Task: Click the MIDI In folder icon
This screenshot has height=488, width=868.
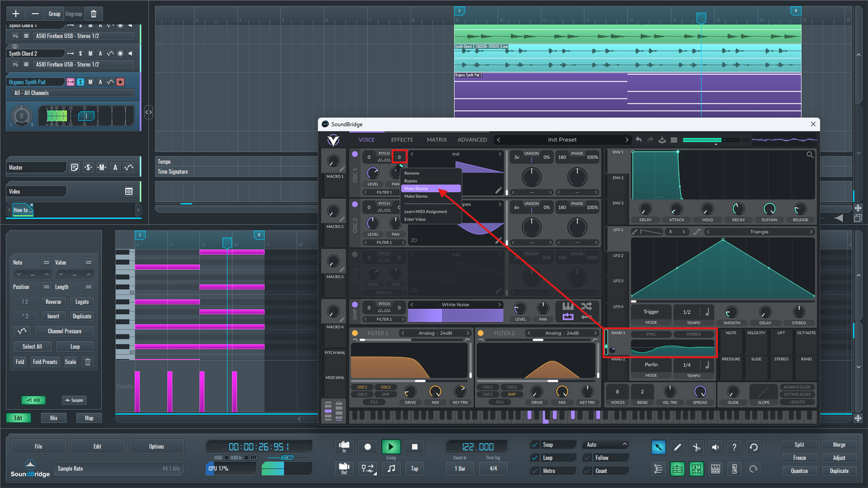Action: point(344,446)
